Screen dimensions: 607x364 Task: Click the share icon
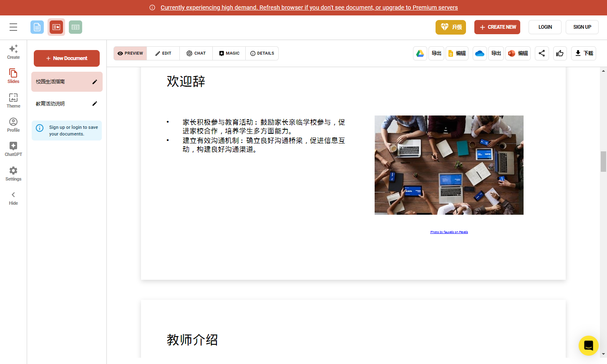pos(542,53)
